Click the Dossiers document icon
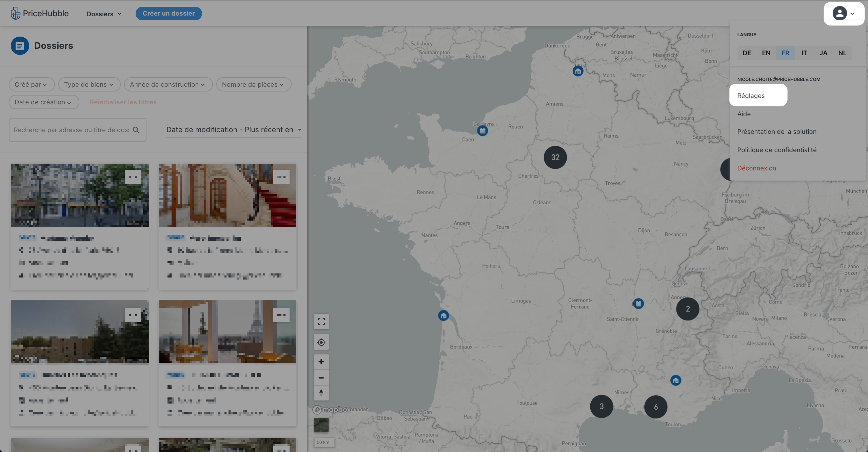The height and width of the screenshot is (452, 868). [20, 46]
